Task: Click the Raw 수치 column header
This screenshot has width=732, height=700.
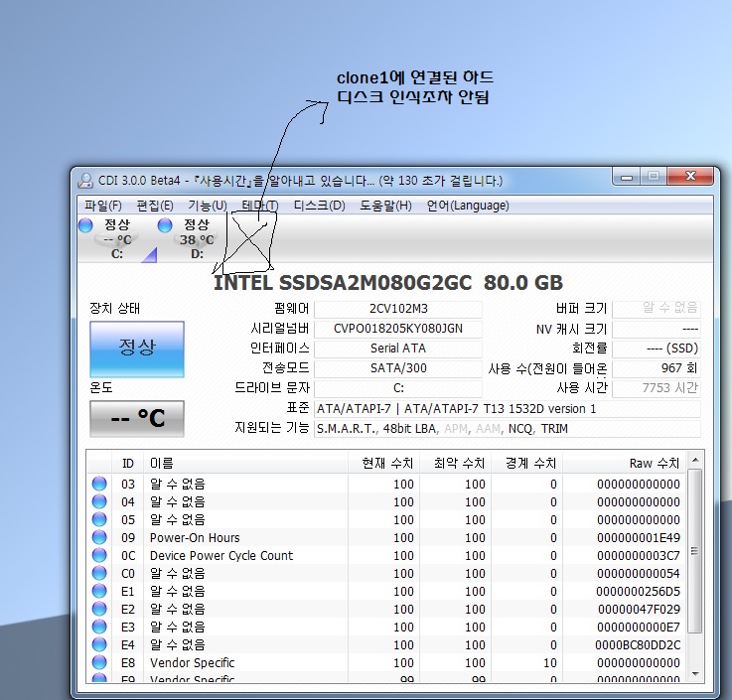Action: (625, 464)
